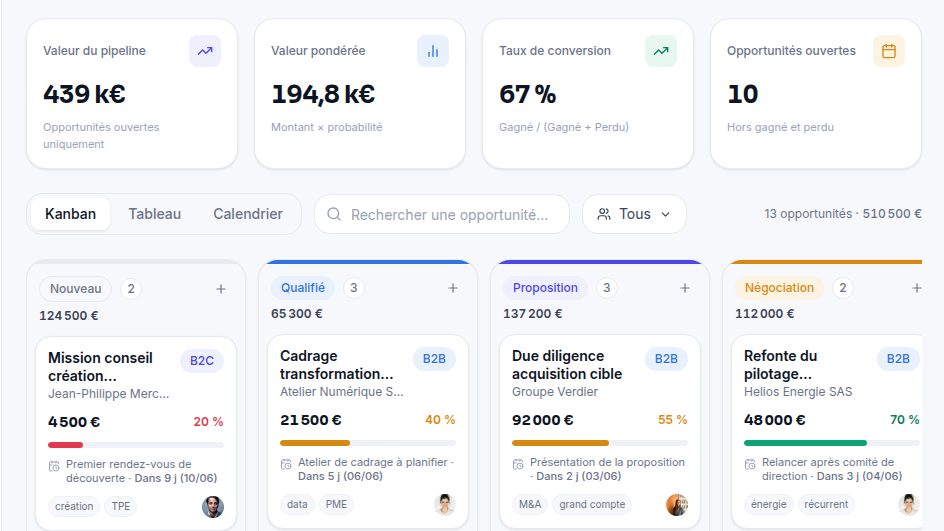Click the pipeline value trend icon

205,51
